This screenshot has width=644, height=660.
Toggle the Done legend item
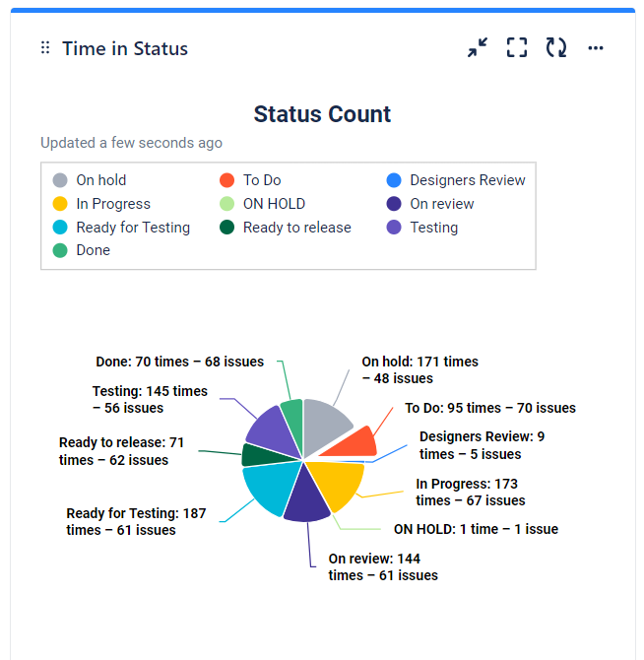82,250
